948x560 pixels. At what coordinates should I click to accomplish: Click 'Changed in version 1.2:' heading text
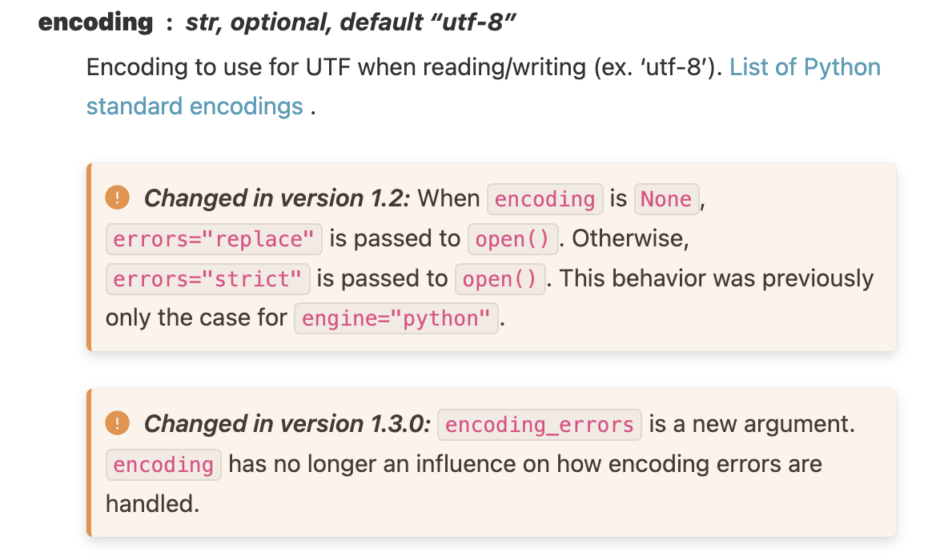[278, 198]
